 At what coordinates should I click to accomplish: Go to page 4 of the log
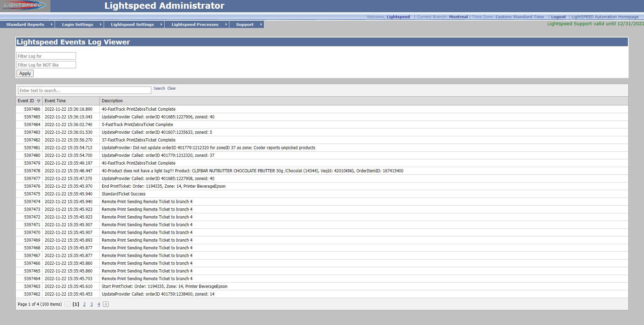[99, 304]
